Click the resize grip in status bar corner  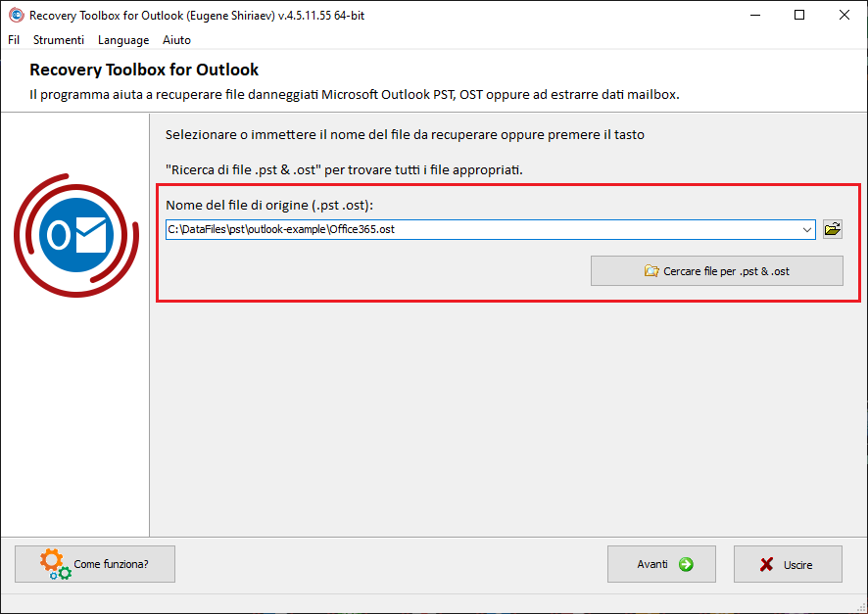pyautogui.click(x=861, y=607)
